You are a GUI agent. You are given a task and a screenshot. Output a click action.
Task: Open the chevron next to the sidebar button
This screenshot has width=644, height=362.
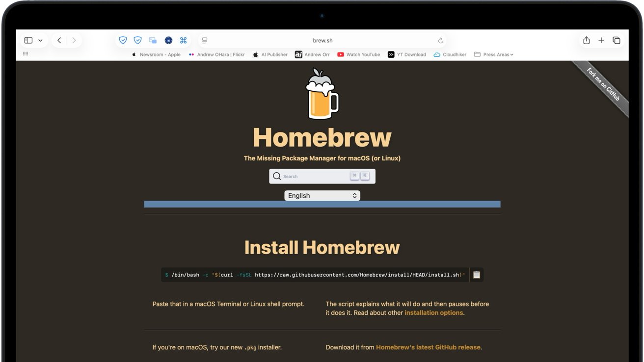coord(41,40)
